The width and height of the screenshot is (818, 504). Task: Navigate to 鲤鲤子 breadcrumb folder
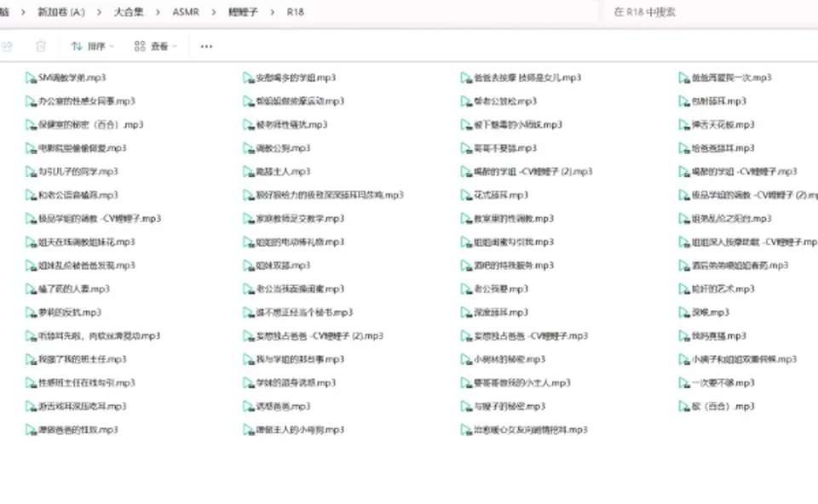click(x=243, y=12)
